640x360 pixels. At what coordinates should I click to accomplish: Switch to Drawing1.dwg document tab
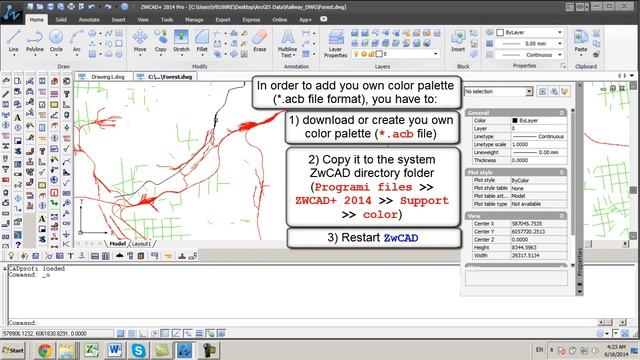tap(104, 76)
